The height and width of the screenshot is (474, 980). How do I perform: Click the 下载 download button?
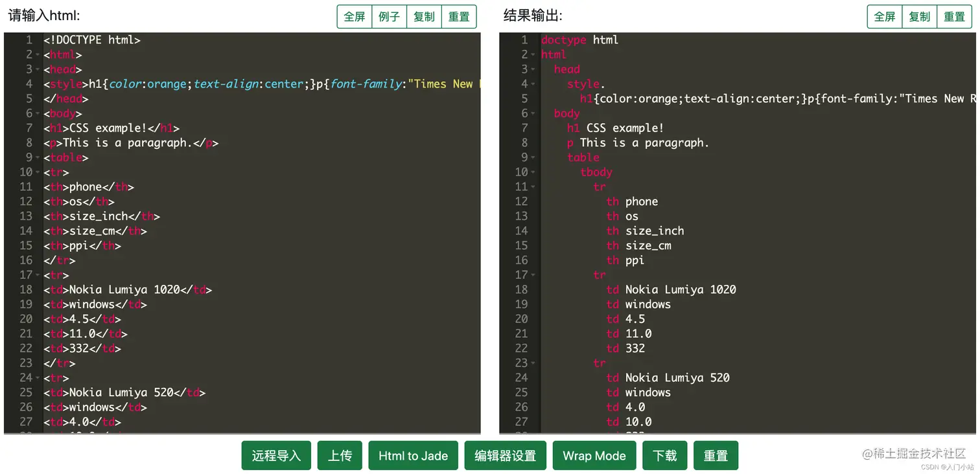[x=665, y=456]
